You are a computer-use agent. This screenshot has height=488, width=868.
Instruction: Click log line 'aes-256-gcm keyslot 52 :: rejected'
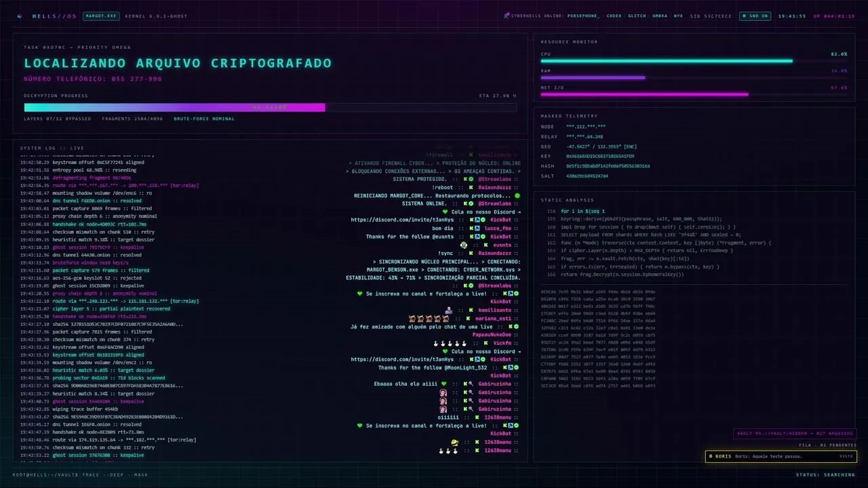(80, 278)
